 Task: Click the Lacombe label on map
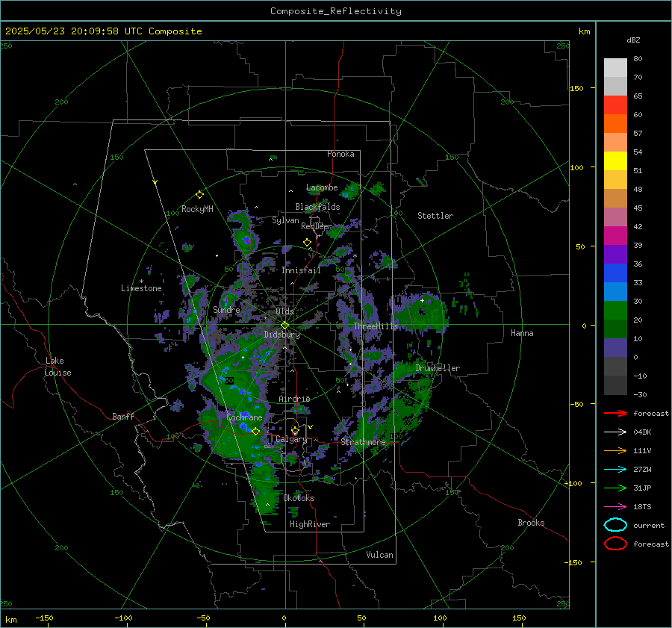[322, 187]
